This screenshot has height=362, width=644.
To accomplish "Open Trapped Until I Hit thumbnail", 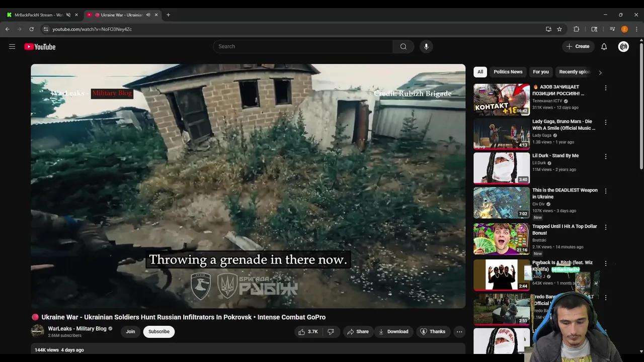I will [502, 239].
